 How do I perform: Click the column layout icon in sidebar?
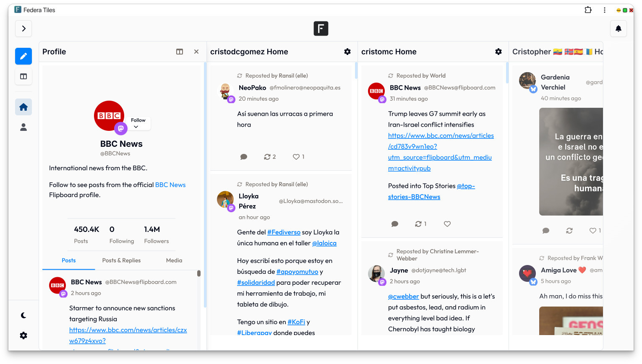23,76
